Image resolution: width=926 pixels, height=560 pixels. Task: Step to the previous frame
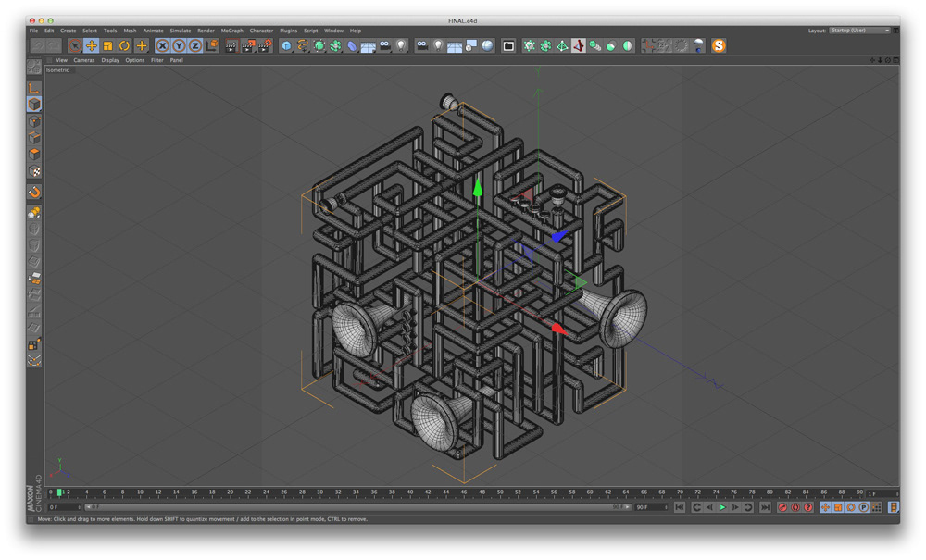pyautogui.click(x=709, y=507)
